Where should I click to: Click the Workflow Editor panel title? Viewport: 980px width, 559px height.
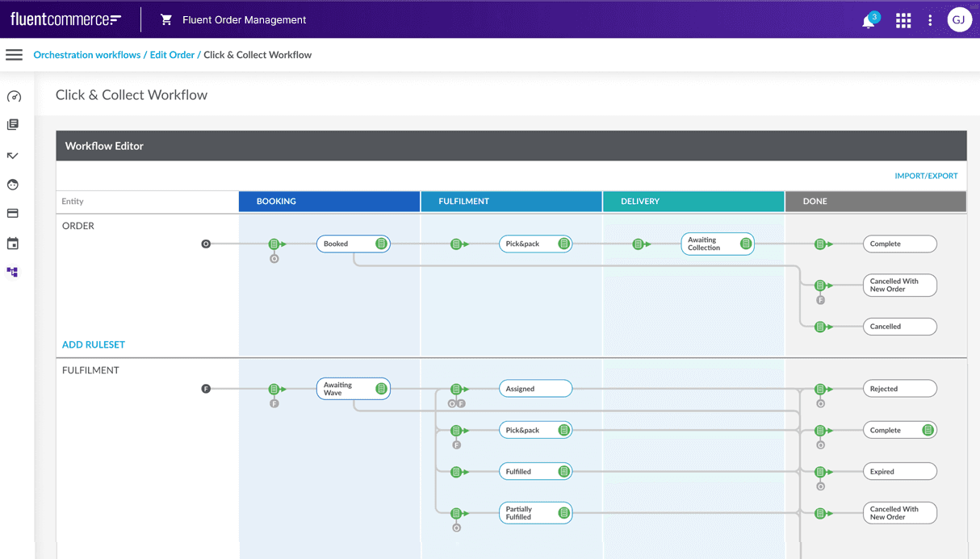click(x=104, y=146)
